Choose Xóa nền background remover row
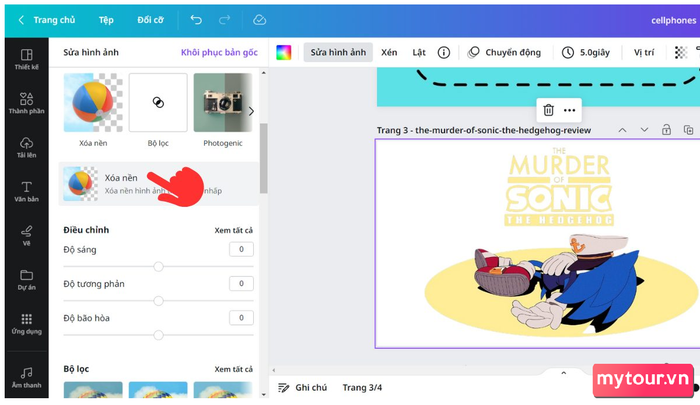The height and width of the screenshot is (405, 700). [x=158, y=184]
